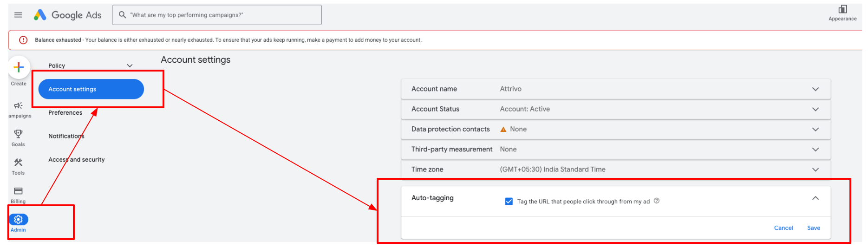Expand the Account name row
This screenshot has width=868, height=248.
coord(616,89)
